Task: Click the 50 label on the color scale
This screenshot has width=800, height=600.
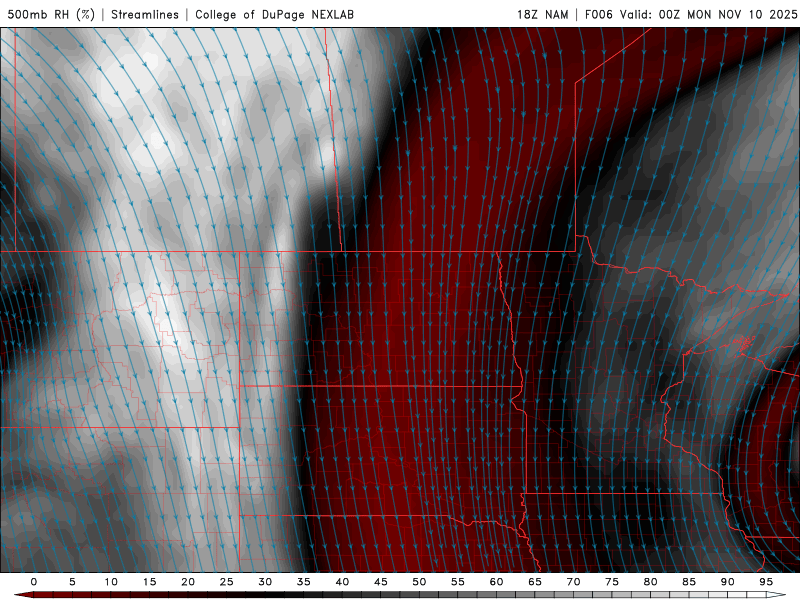Action: click(419, 582)
